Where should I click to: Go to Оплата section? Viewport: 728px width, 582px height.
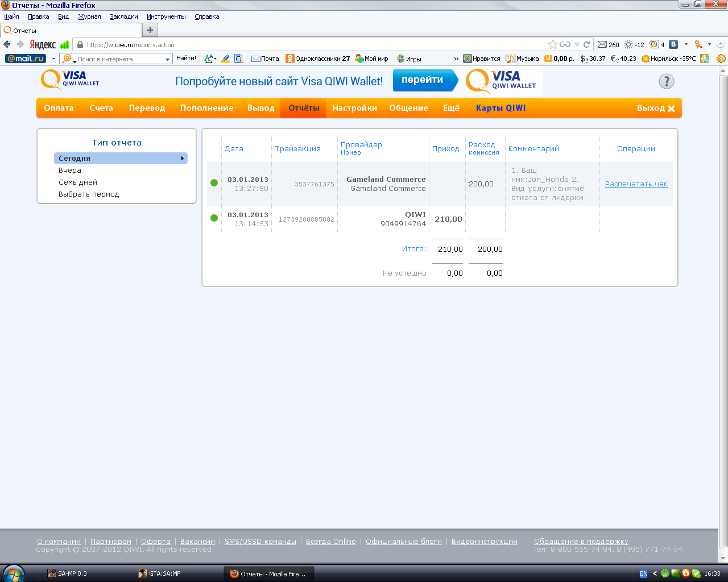point(59,108)
